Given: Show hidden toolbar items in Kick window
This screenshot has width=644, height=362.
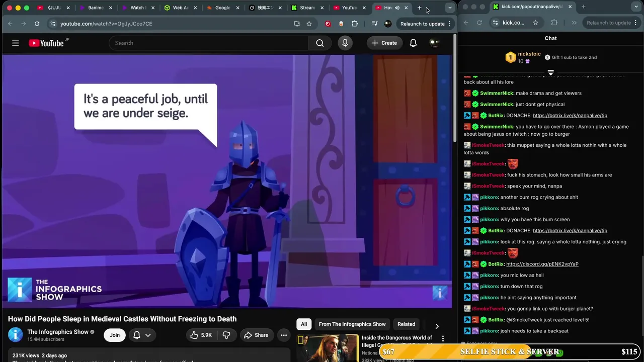Looking at the screenshot, I should coord(574,23).
